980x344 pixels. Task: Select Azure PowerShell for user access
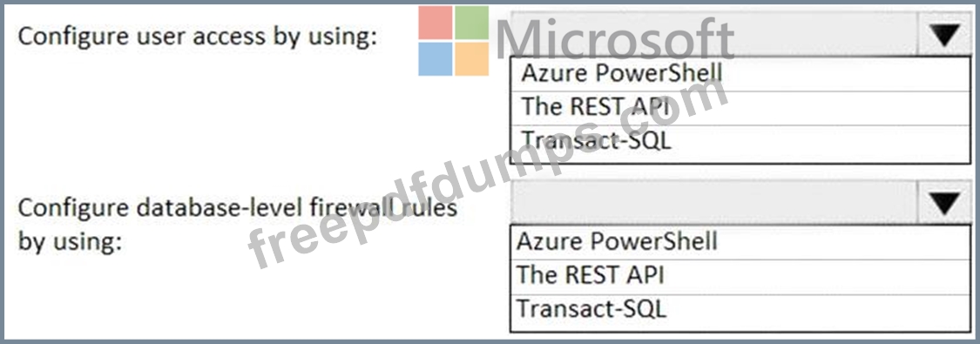(740, 74)
